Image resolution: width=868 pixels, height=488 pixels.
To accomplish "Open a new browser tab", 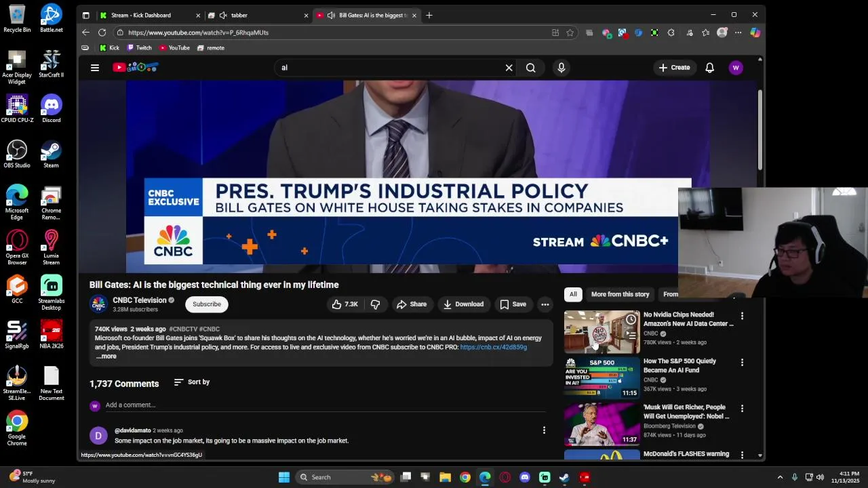I will pos(429,15).
